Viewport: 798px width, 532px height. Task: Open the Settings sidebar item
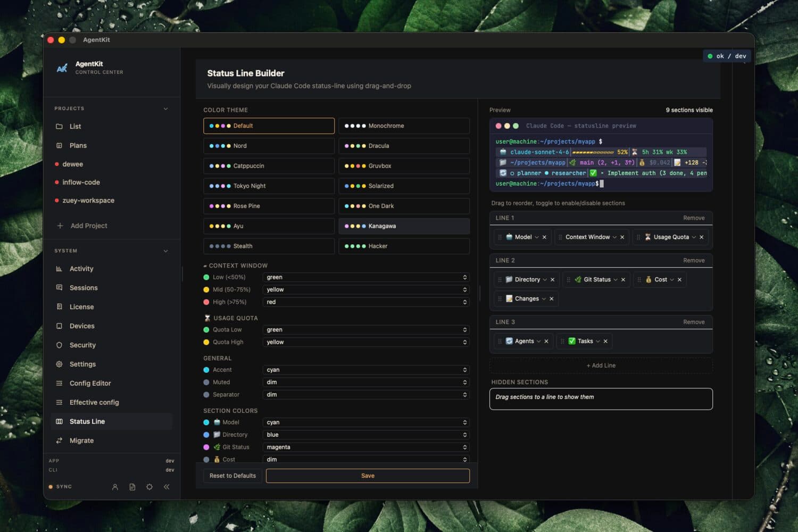tap(112, 364)
